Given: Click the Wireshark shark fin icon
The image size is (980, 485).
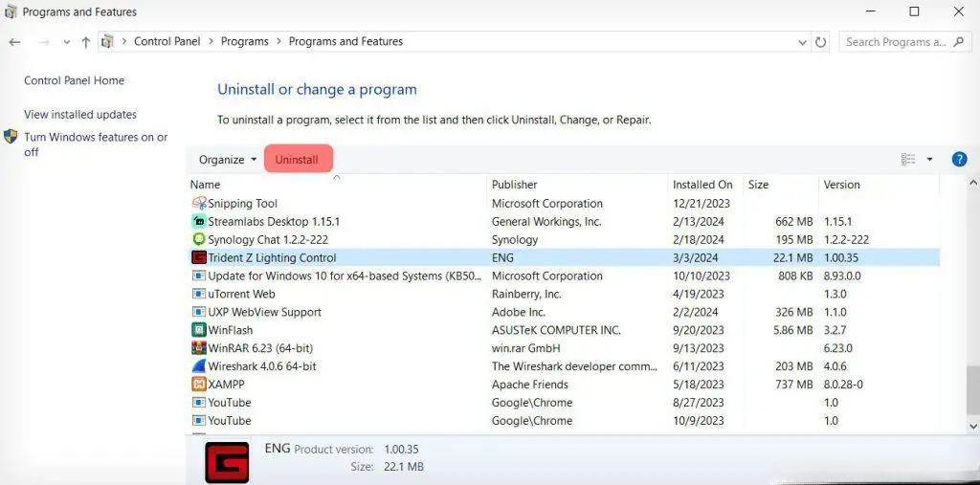Looking at the screenshot, I should (x=199, y=366).
